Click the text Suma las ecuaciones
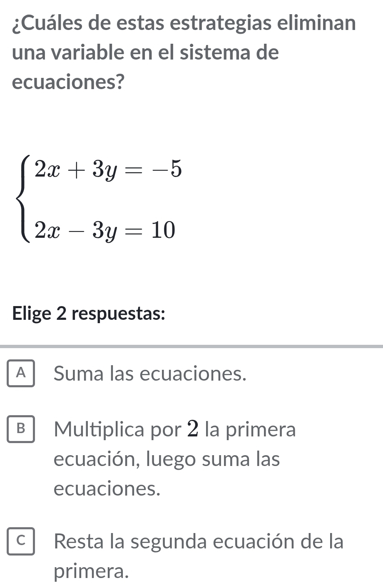Image resolution: width=383 pixels, height=588 pixels. 150,374
